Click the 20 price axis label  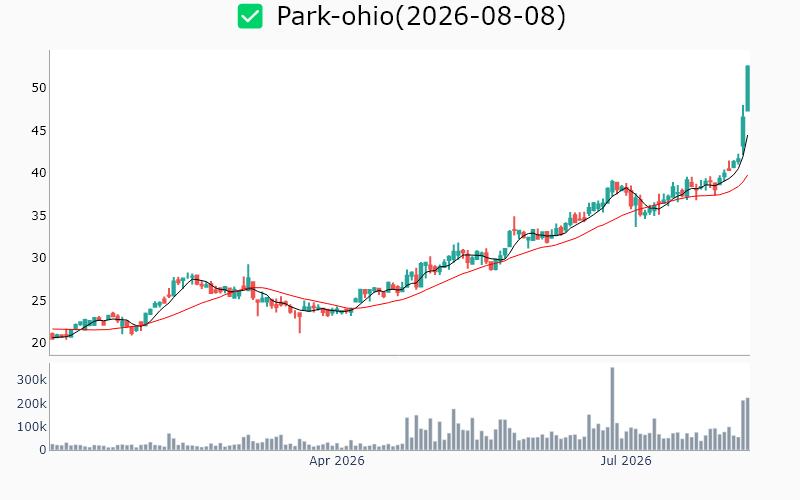click(39, 343)
